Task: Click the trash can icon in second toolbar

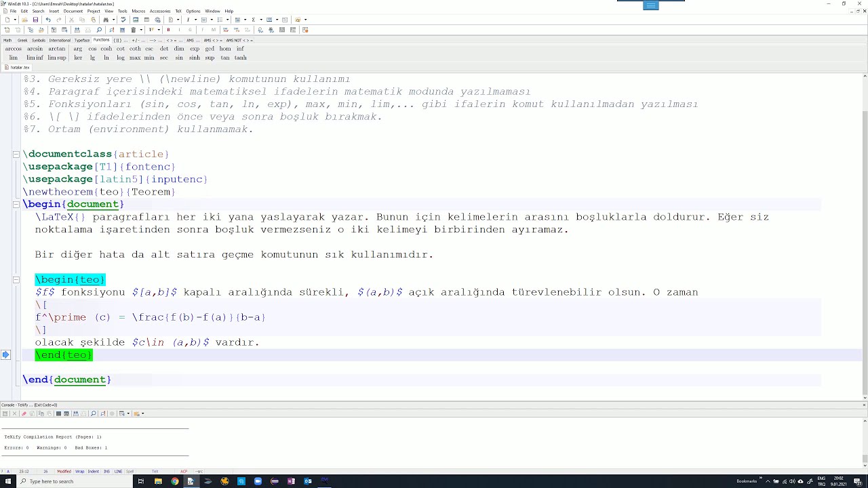Action: (134, 30)
